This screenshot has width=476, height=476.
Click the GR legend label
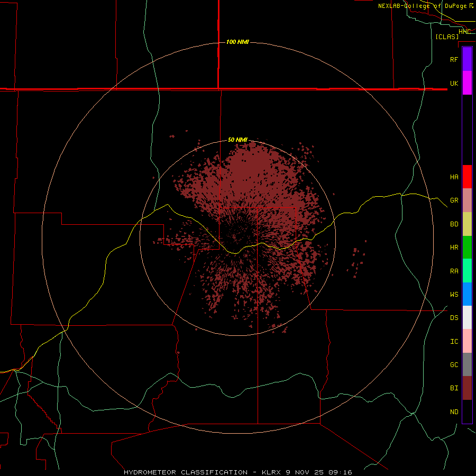(x=454, y=200)
